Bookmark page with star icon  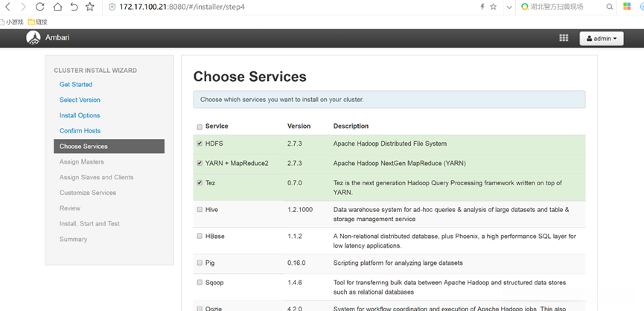point(90,7)
